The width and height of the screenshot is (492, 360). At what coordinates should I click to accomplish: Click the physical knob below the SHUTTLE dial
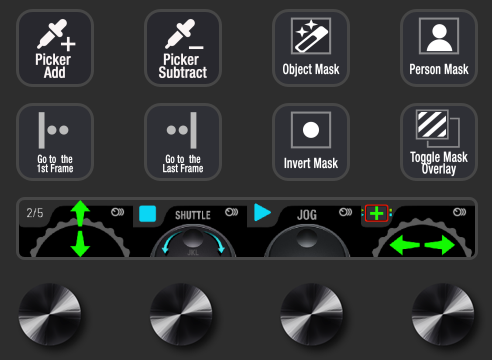181,314
